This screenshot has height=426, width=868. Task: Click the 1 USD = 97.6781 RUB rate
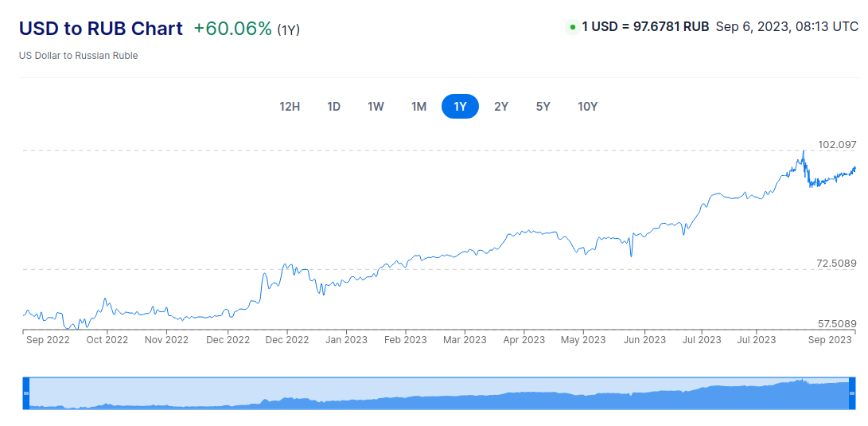tap(645, 26)
